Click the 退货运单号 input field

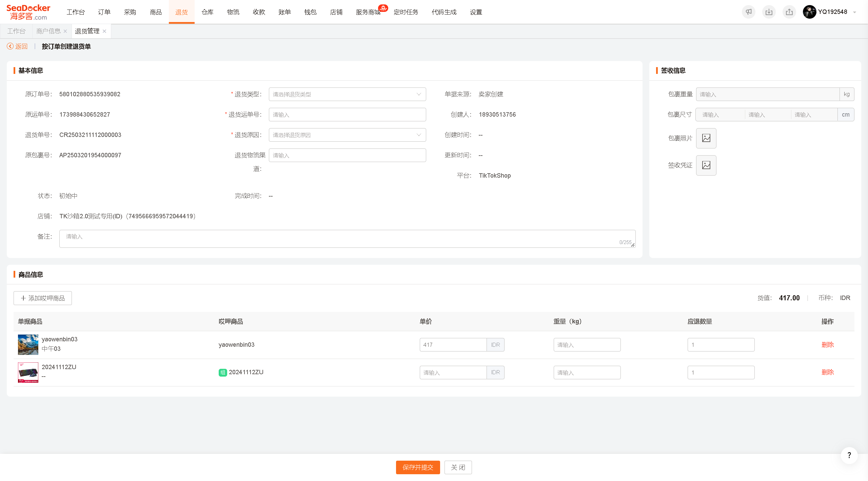coord(347,115)
